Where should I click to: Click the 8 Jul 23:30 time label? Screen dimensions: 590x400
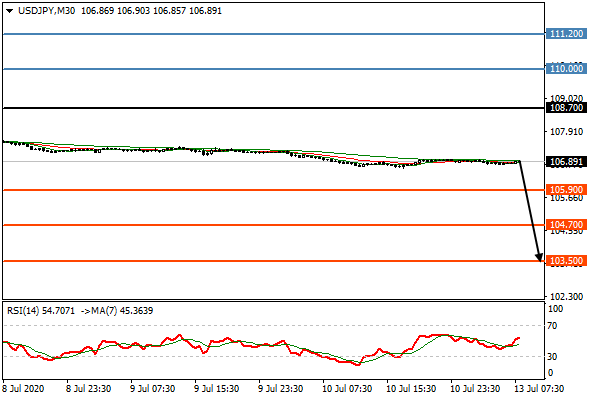point(88,388)
